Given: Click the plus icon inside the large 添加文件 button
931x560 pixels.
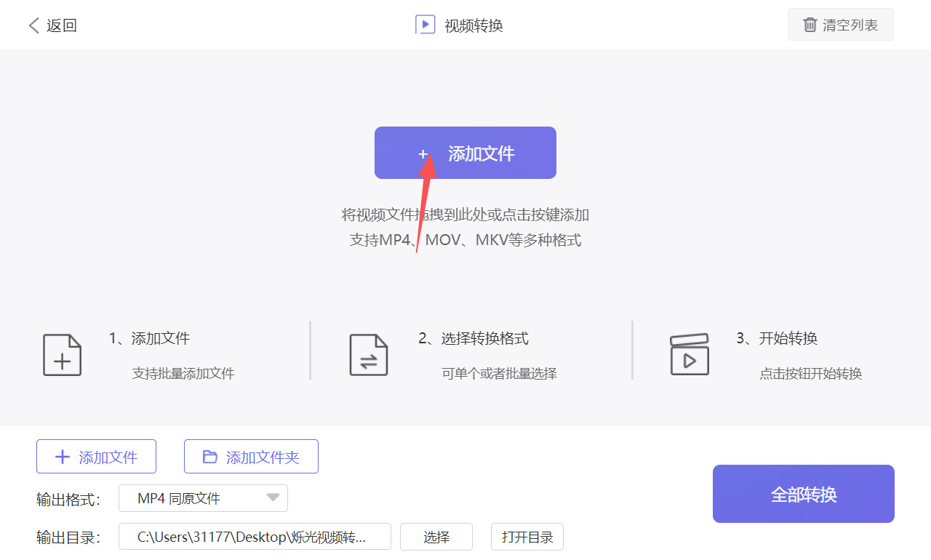Looking at the screenshot, I should coord(423,153).
